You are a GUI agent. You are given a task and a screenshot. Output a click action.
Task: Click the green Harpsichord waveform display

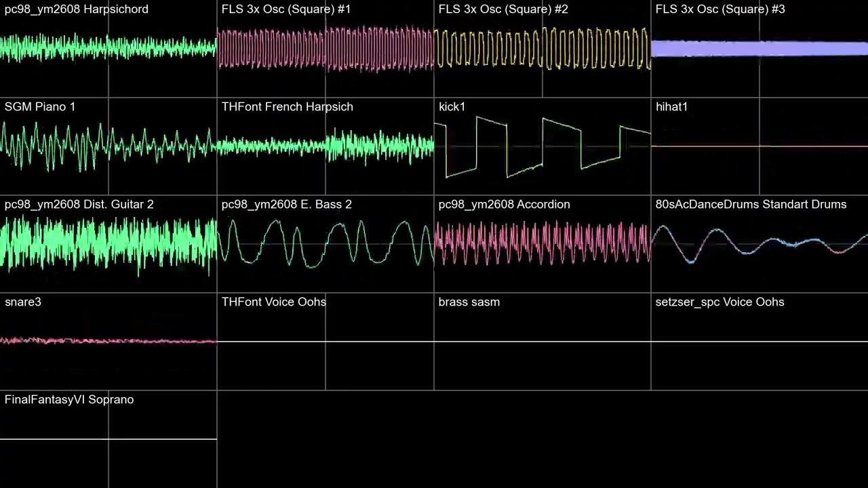click(x=108, y=47)
